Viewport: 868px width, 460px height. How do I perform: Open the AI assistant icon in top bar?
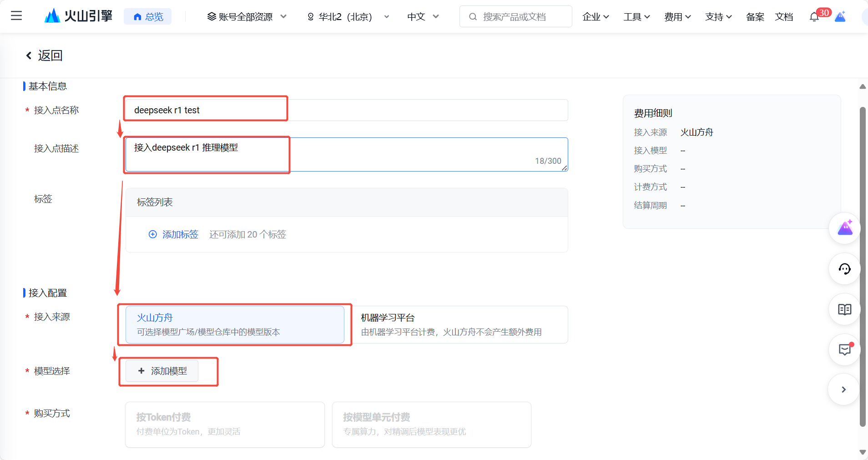pyautogui.click(x=840, y=17)
